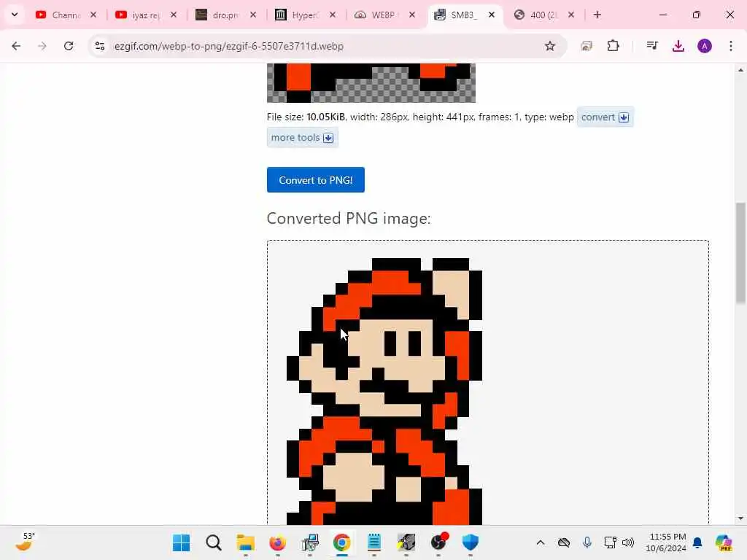The height and width of the screenshot is (560, 747).
Task: Open the Copilot preview icon
Action: click(x=724, y=542)
